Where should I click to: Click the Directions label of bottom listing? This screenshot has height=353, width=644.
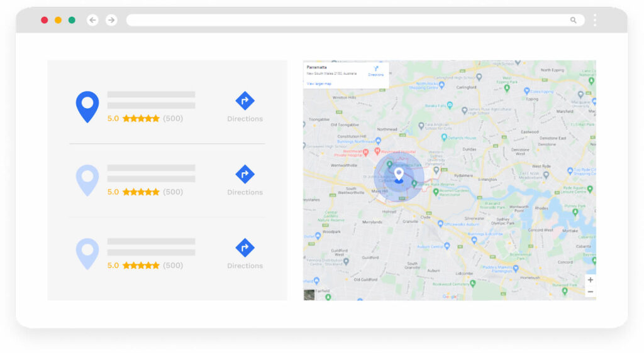(245, 266)
